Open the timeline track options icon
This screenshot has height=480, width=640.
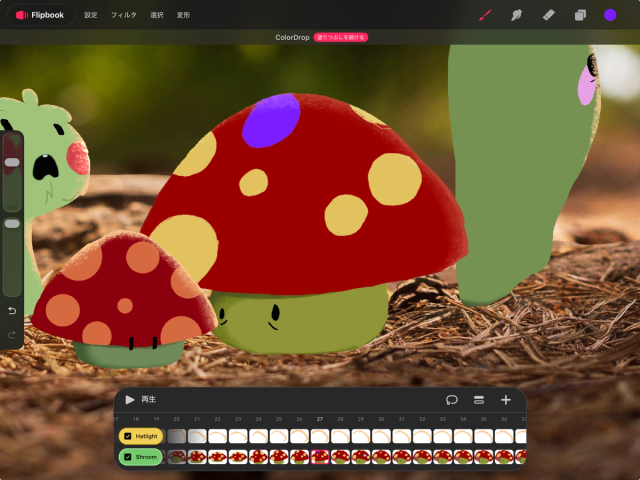click(479, 400)
